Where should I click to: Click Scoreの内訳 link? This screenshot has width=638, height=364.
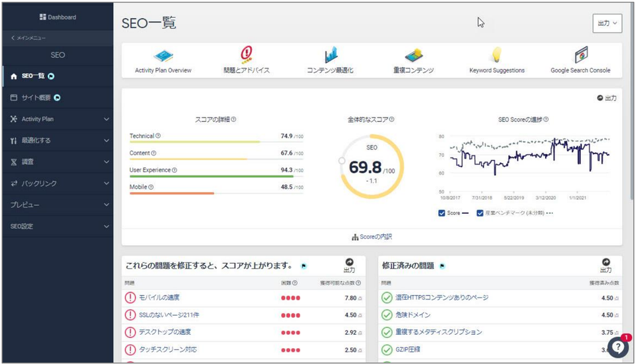click(x=372, y=236)
